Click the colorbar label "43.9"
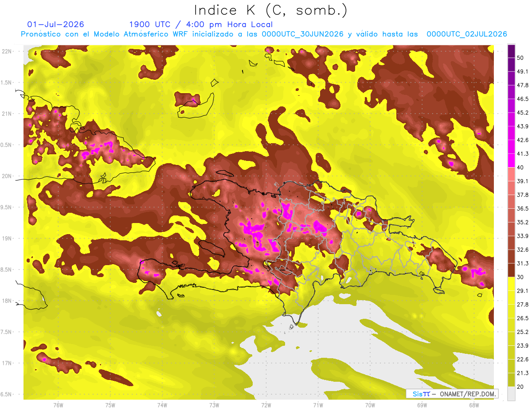The height and width of the screenshot is (411, 532). point(523,126)
